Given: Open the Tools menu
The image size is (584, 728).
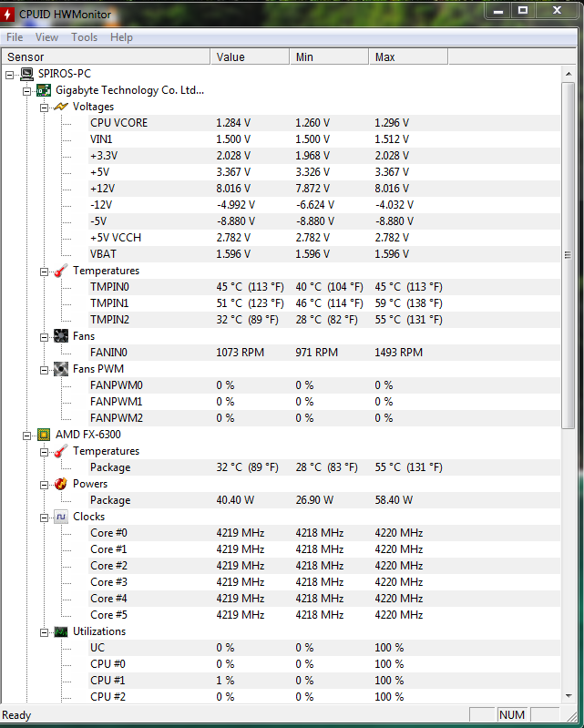Looking at the screenshot, I should click(84, 37).
